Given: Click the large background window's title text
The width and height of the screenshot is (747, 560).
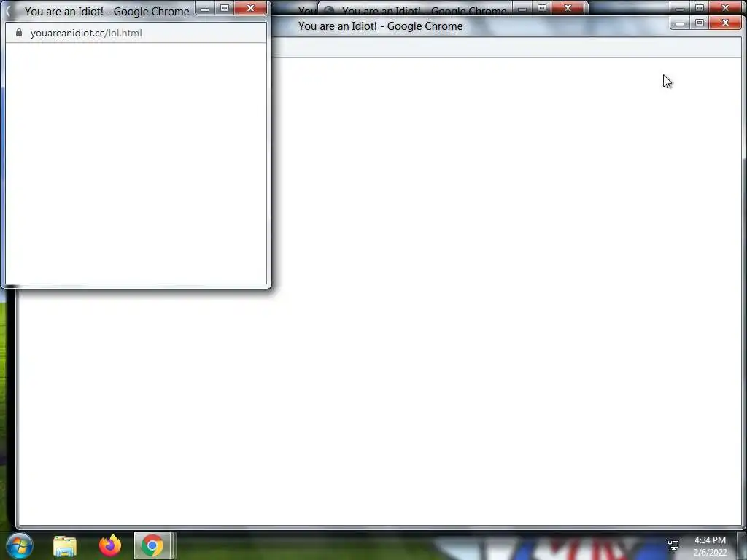Looking at the screenshot, I should tap(381, 26).
